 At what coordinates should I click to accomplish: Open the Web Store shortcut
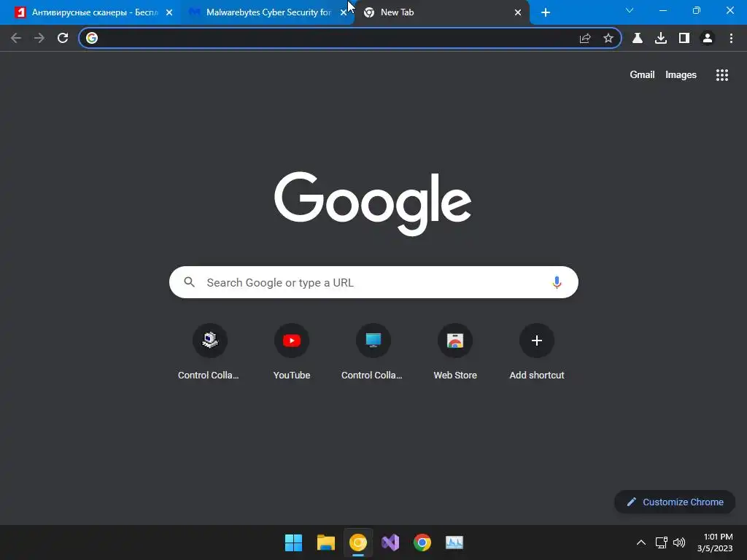455,351
